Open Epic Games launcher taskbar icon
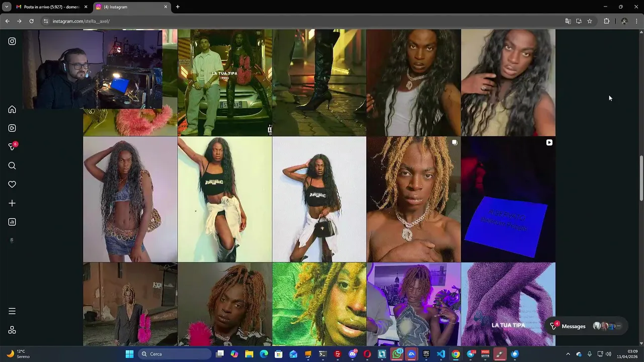 tap(426, 354)
